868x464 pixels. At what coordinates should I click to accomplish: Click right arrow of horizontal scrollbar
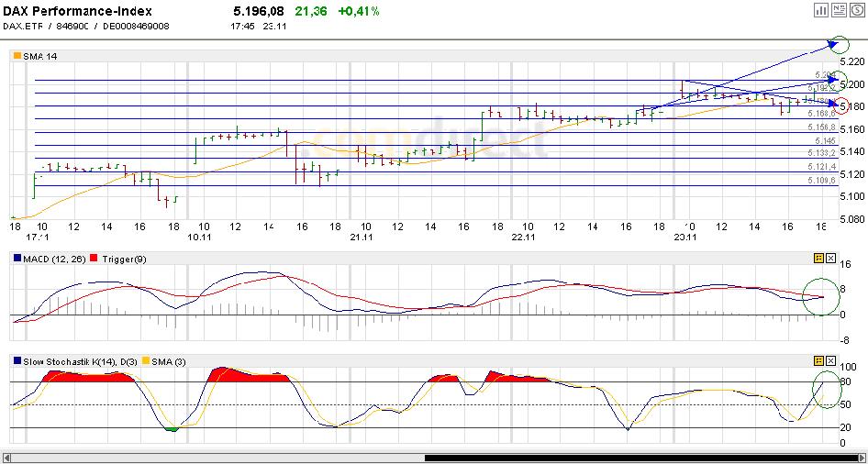click(862, 458)
